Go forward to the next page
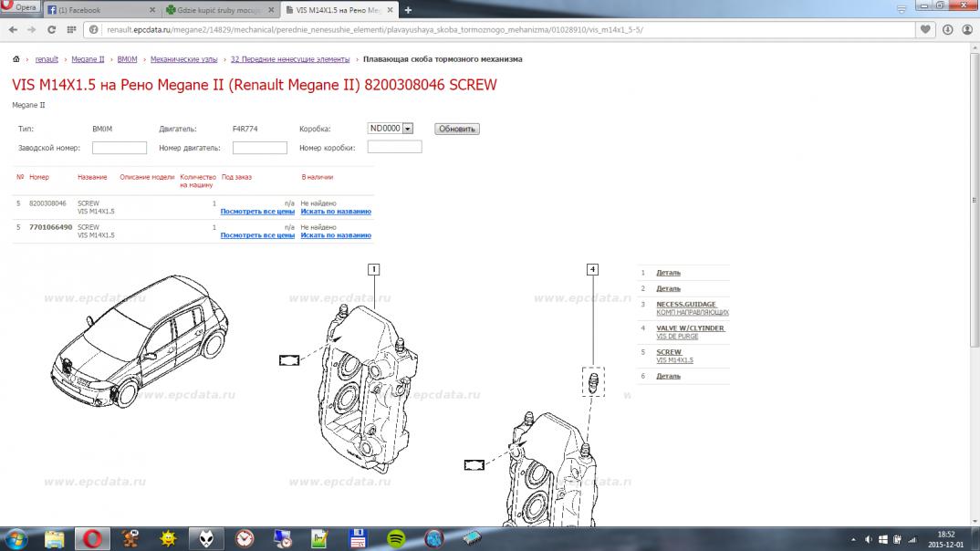 click(32, 29)
